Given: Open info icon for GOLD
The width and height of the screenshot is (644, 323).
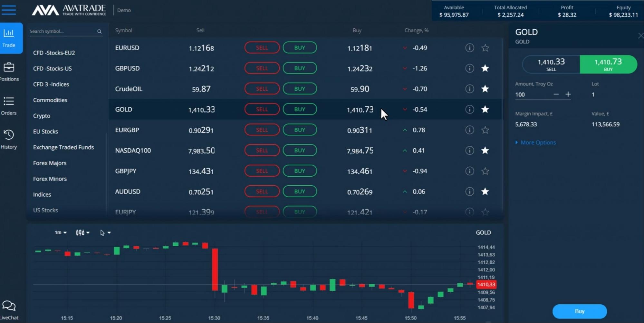Looking at the screenshot, I should tap(470, 109).
